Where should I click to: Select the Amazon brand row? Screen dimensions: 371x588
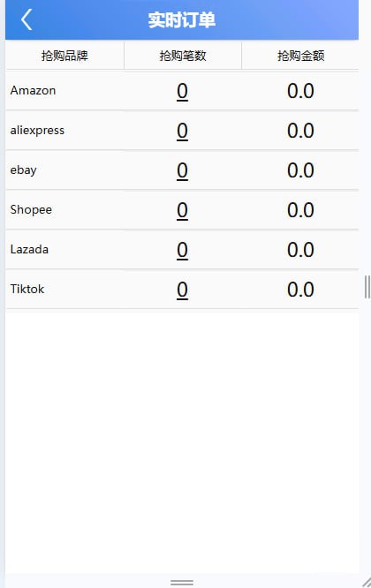(x=182, y=91)
